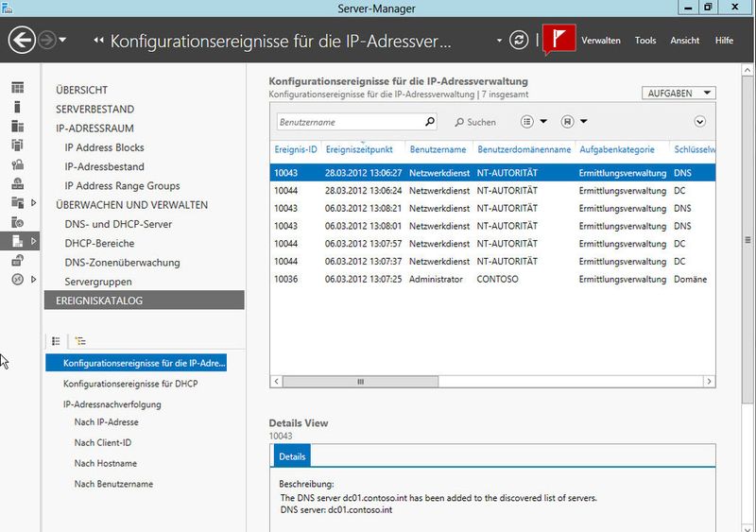Open the navigation history dropdown arrow
Image resolution: width=756 pixels, height=532 pixels.
click(x=62, y=41)
